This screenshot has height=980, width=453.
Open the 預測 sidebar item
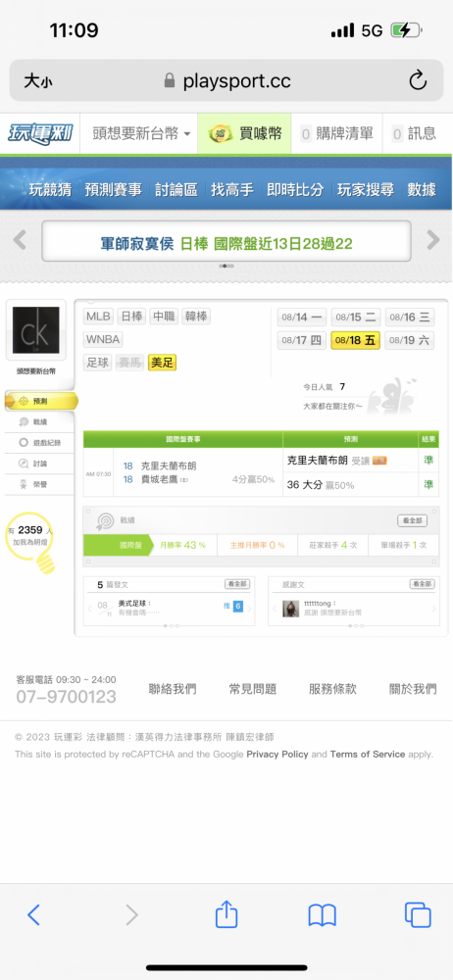tap(40, 401)
